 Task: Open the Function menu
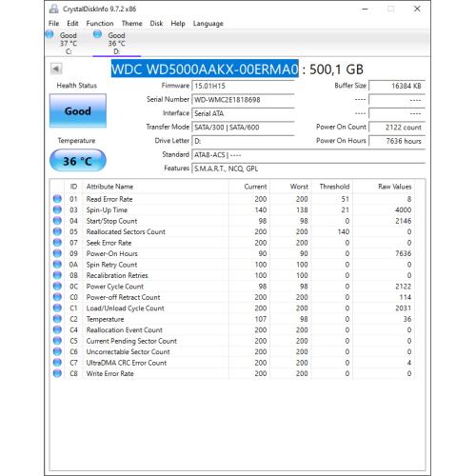(100, 24)
